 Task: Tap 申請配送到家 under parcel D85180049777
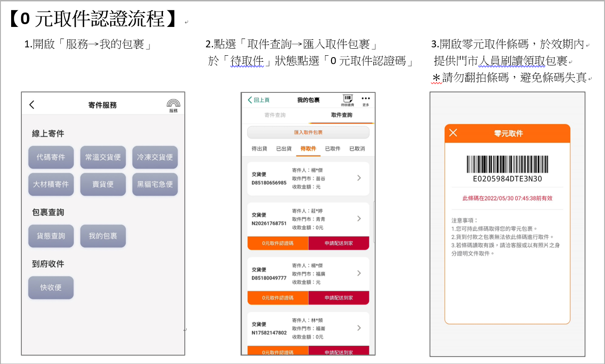coord(338,298)
